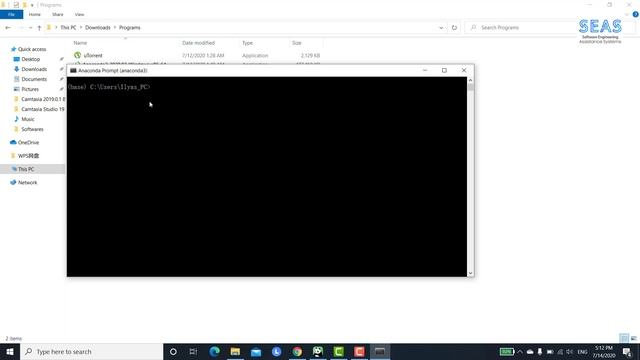Open Quick Access Toolbar customize dropdown
This screenshot has width=640, height=360.
[32, 5]
